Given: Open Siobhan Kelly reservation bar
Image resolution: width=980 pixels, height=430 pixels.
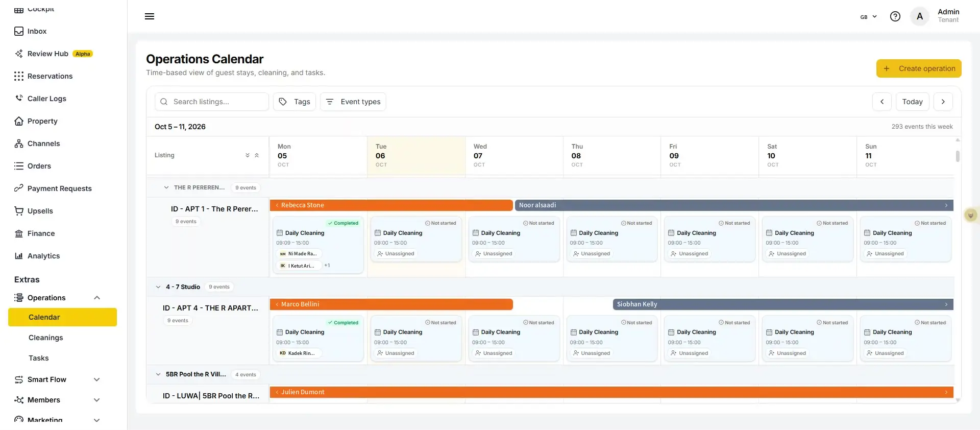Looking at the screenshot, I should (x=783, y=304).
